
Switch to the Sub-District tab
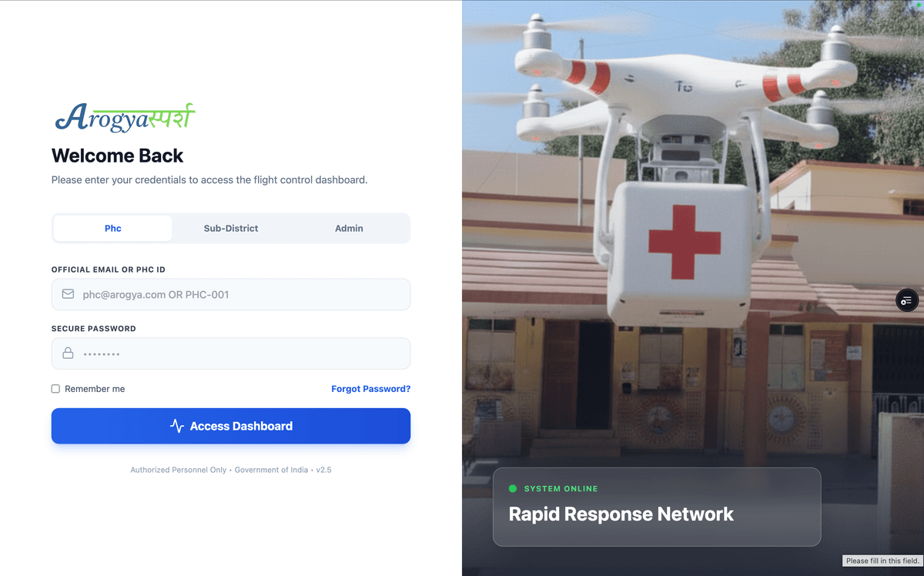tap(231, 228)
